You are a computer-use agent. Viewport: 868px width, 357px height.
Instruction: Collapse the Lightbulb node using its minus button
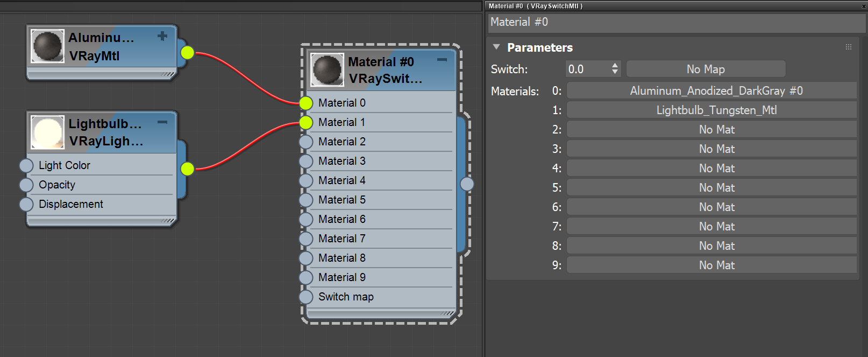click(162, 122)
